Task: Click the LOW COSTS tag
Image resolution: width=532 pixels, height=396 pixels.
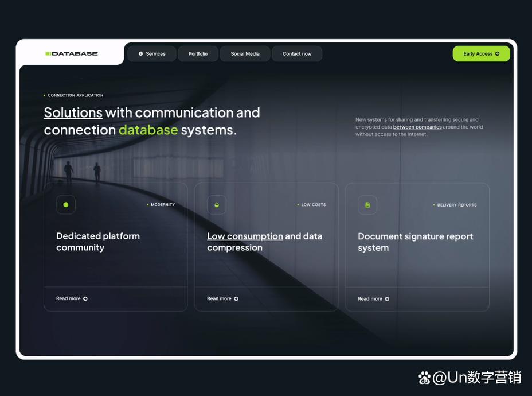Action: [314, 205]
